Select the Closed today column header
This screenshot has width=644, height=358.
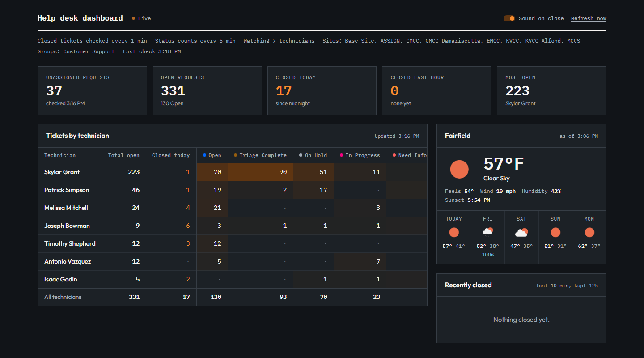tap(171, 155)
